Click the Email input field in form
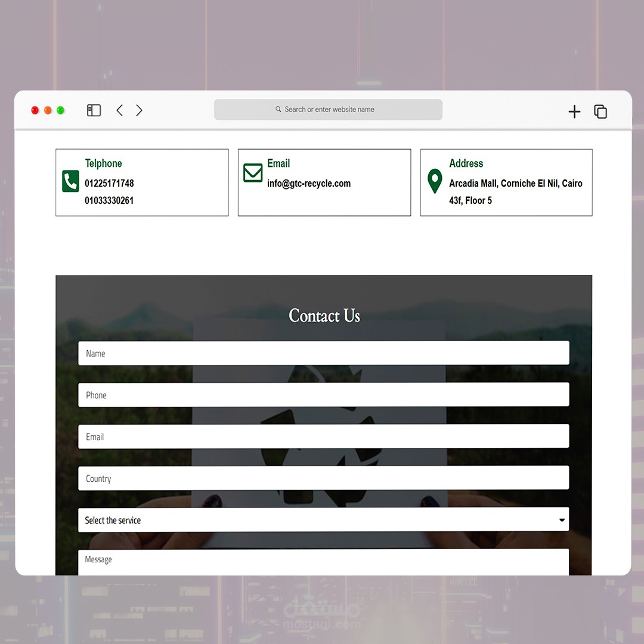 click(x=324, y=436)
